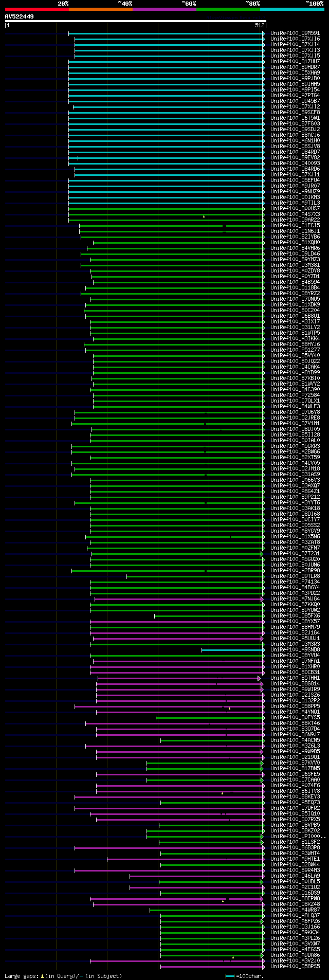This screenshot has width=329, height=980.
Task: Click the UniRef100_B6ITV8 label
Action: pyautogui.click(x=295, y=791)
